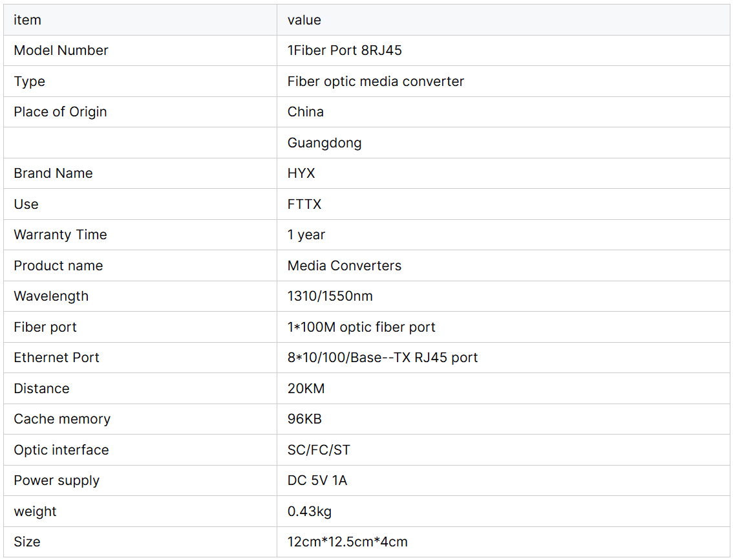Click the 'item' header cell

[x=27, y=20]
